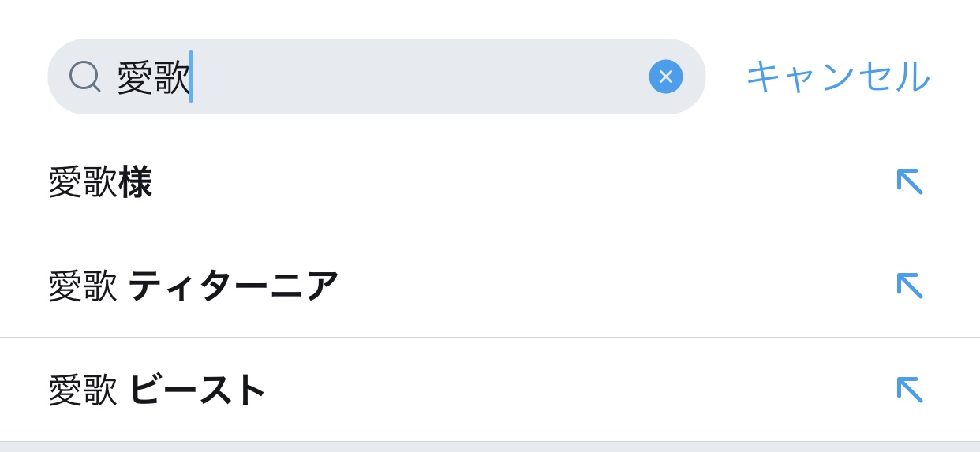Insert 愛歌 ティターニア using its arrow icon
The width and height of the screenshot is (980, 452).
point(909,286)
